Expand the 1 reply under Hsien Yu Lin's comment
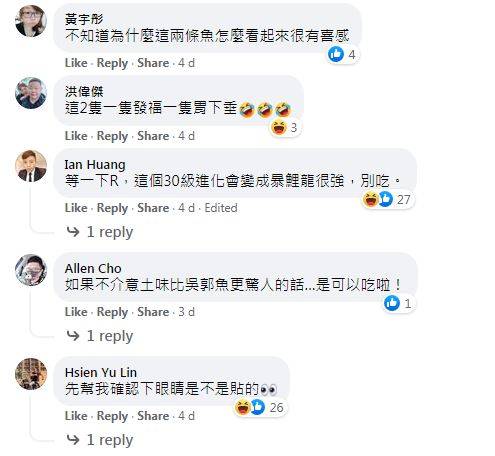The width and height of the screenshot is (495, 456). coord(100,440)
